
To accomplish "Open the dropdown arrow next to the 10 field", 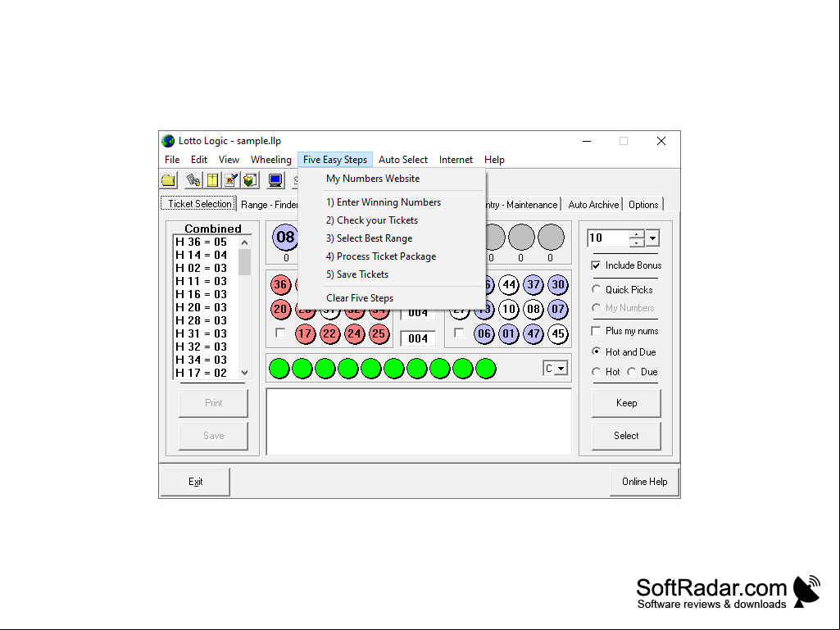I will pos(652,238).
